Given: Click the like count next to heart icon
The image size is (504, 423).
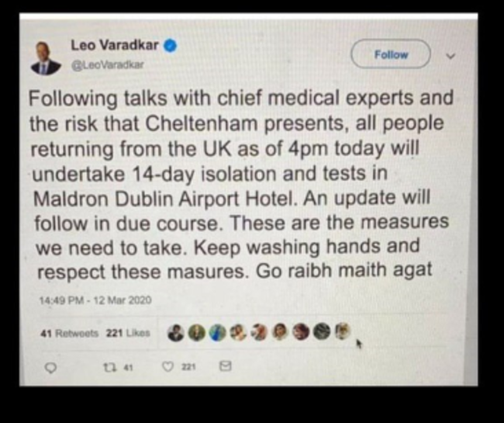Looking at the screenshot, I should 188,367.
